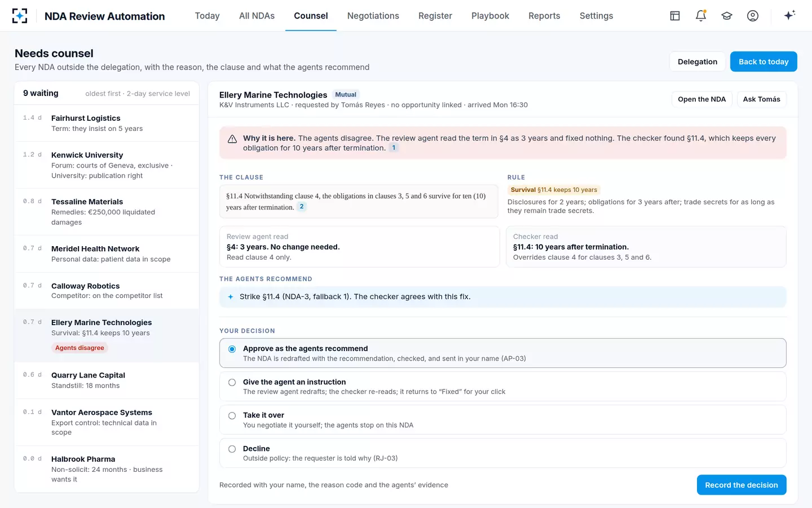Screen dimensions: 812x508
Task: Open the Meridel Health Network item
Action: click(107, 254)
